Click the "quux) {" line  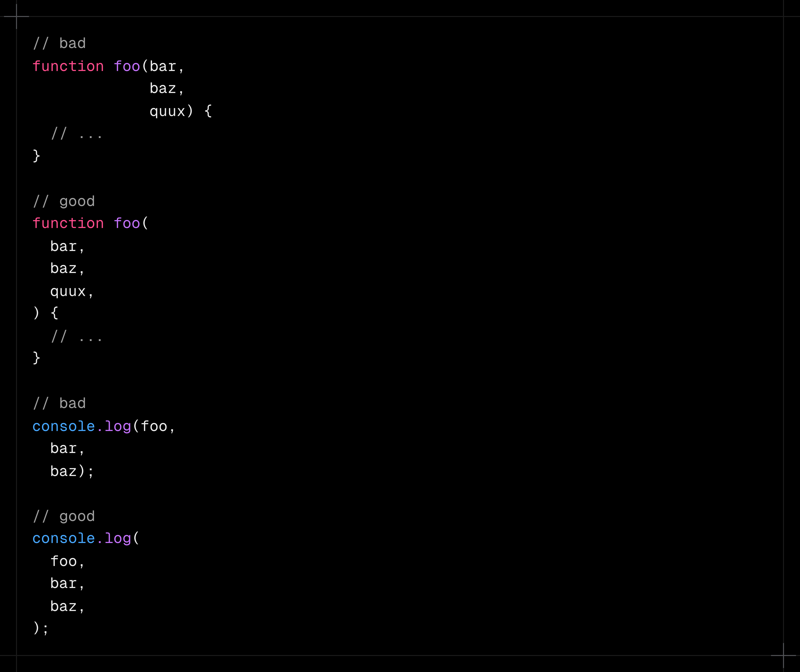tap(180, 111)
